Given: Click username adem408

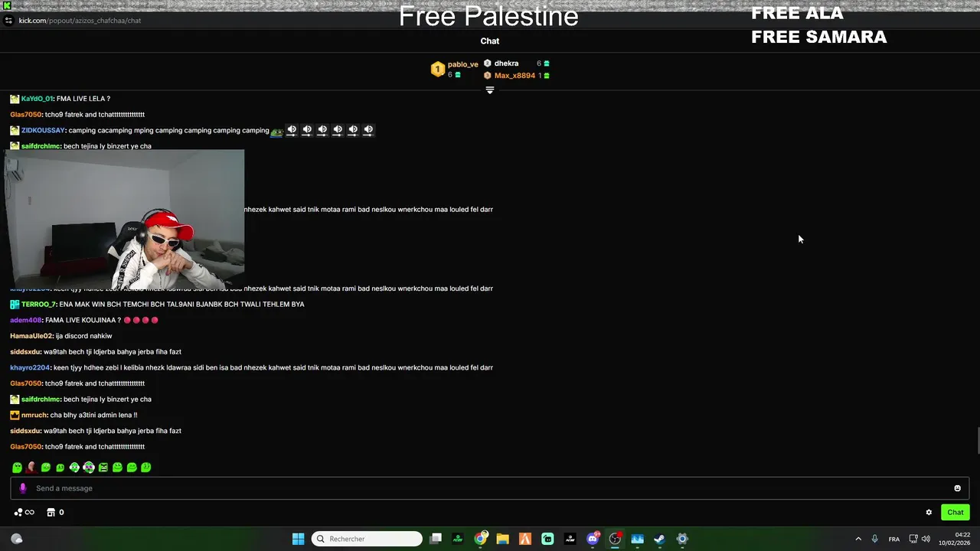Looking at the screenshot, I should [25, 321].
